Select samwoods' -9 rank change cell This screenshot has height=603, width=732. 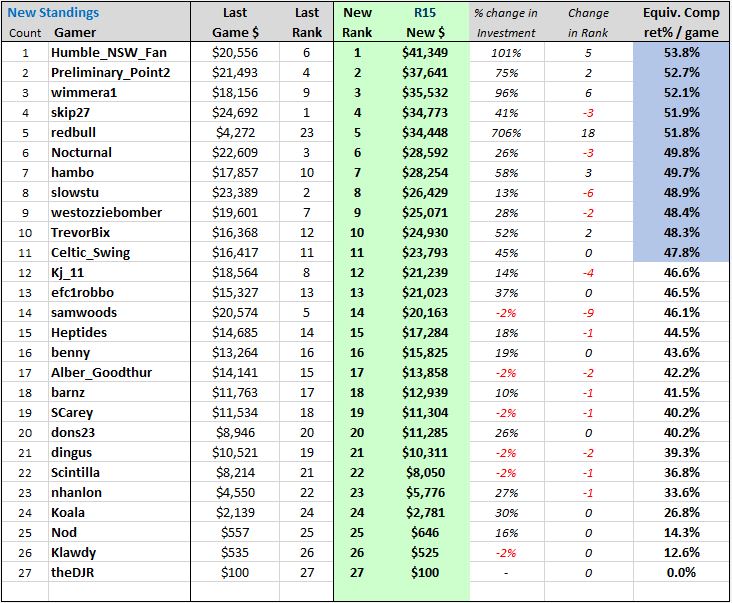click(588, 313)
